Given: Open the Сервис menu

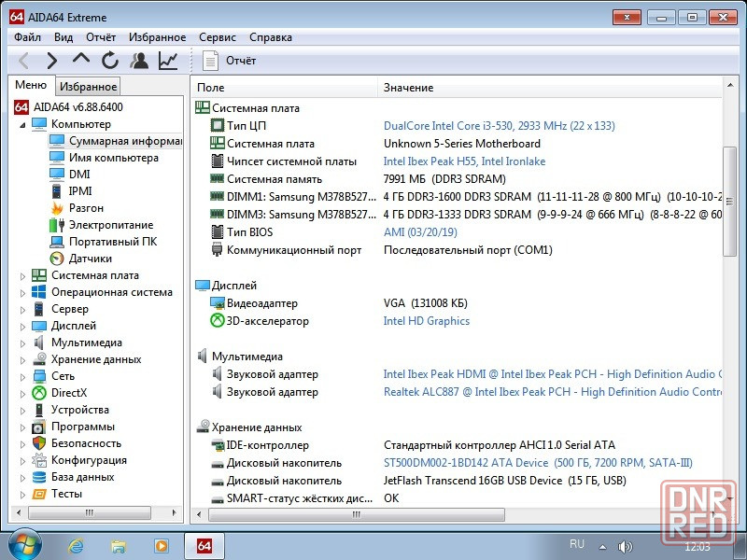Looking at the screenshot, I should (218, 37).
